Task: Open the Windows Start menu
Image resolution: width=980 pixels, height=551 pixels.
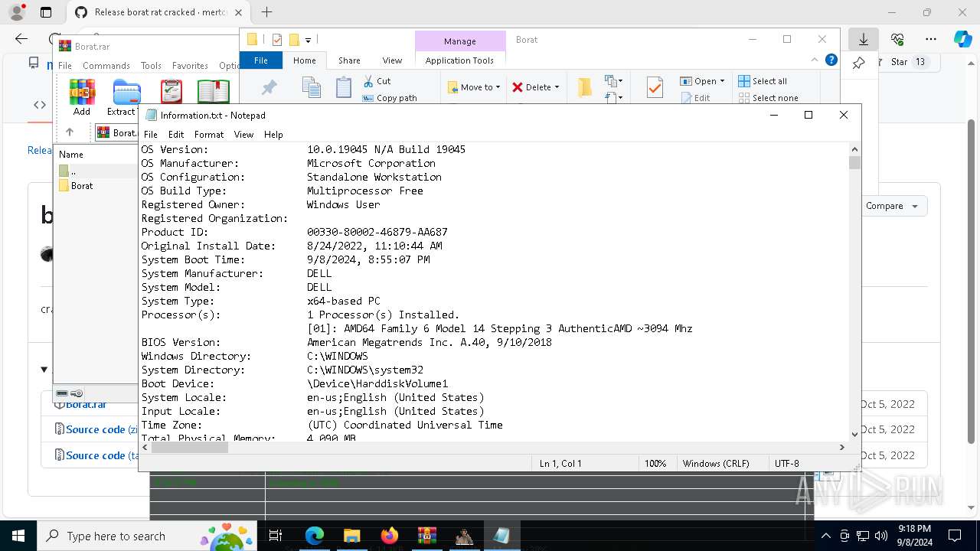Action: (18, 536)
